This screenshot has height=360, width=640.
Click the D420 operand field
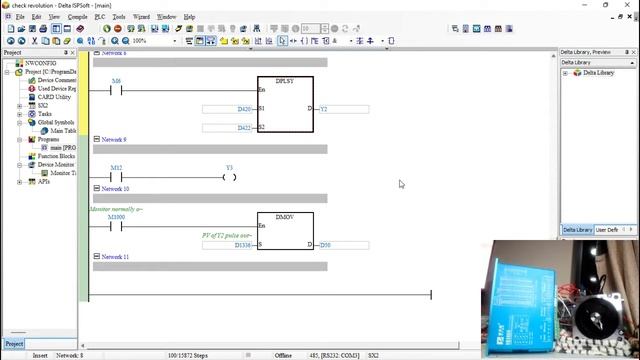(227, 109)
